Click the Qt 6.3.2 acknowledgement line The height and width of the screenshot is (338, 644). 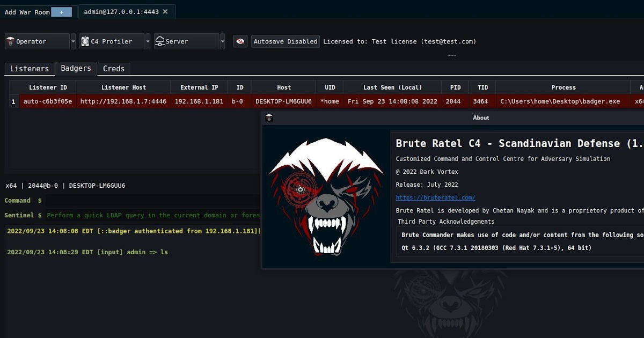(x=496, y=248)
